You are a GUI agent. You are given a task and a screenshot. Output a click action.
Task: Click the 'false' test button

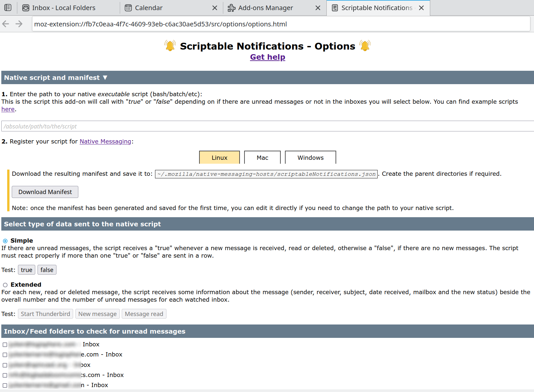pos(47,270)
